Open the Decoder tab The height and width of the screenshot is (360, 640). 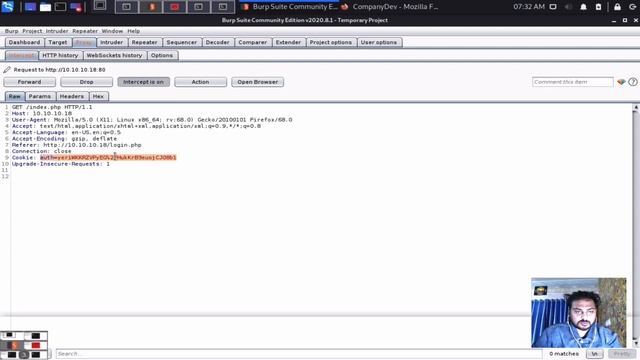[218, 42]
